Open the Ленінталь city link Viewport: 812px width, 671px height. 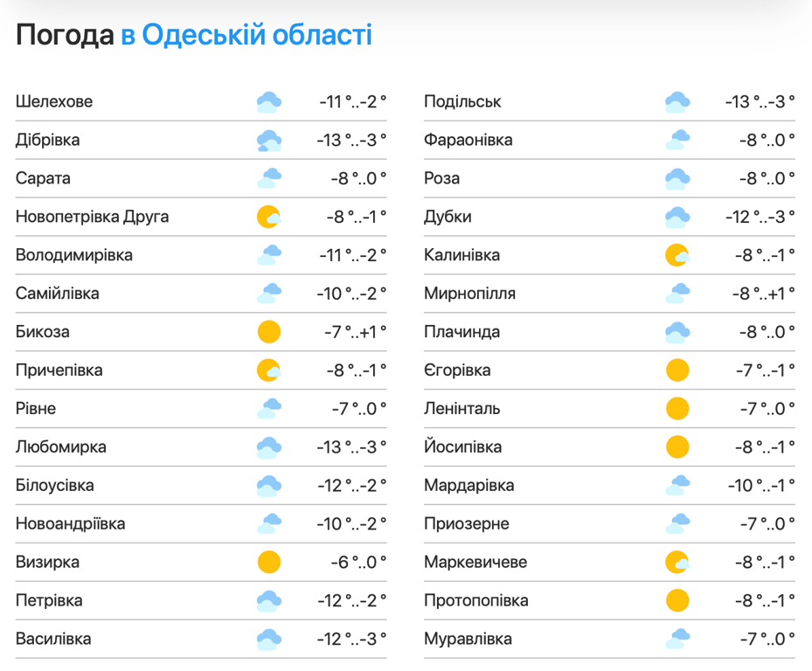(460, 408)
